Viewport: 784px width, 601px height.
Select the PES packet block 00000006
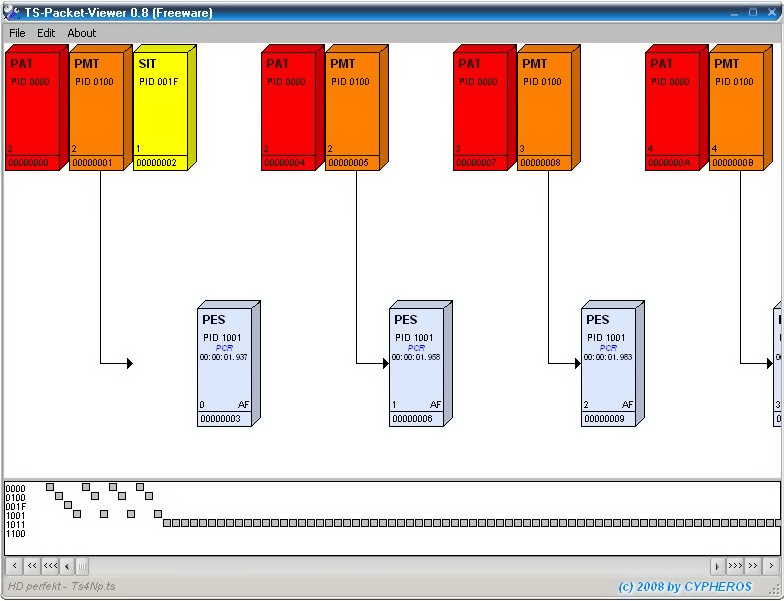coord(420,364)
